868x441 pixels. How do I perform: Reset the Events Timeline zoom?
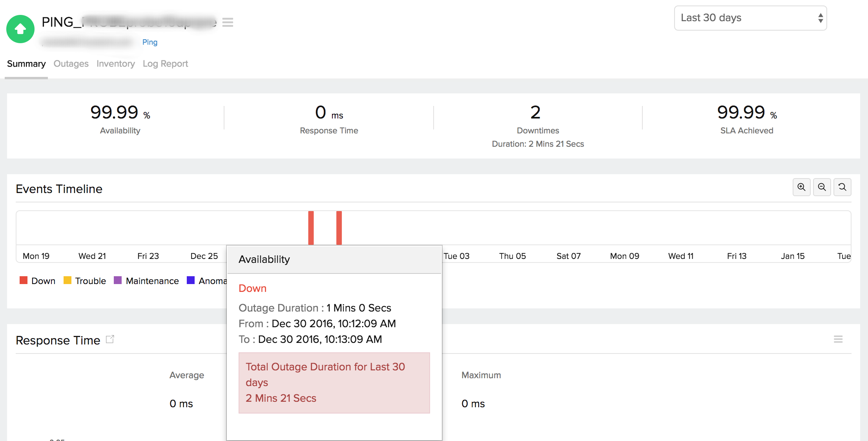[842, 187]
